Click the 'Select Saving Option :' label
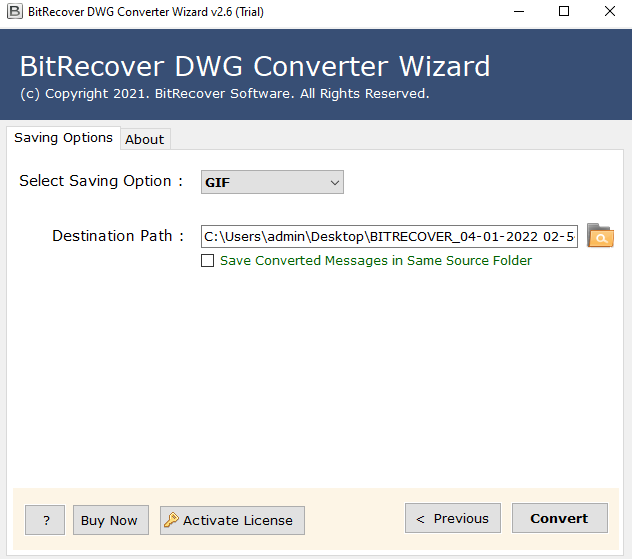 (x=101, y=181)
